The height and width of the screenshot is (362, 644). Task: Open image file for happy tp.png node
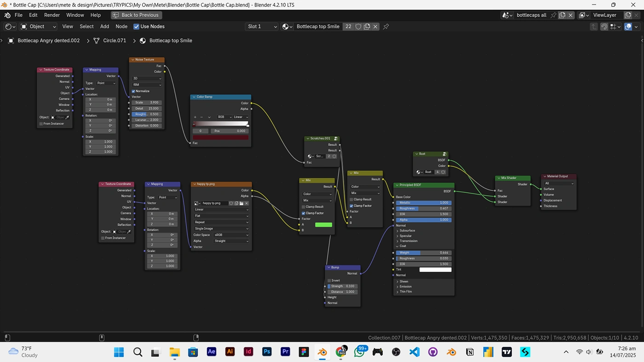[x=241, y=203]
